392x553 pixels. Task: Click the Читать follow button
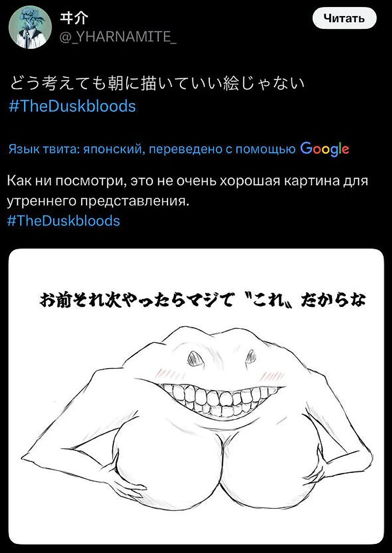344,18
